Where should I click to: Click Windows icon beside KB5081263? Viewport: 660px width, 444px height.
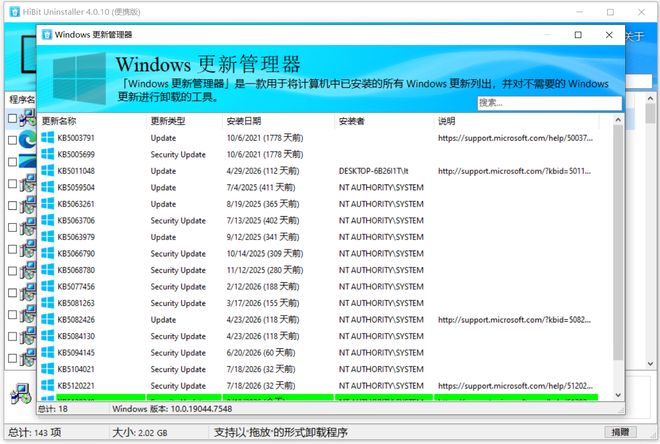[x=48, y=303]
